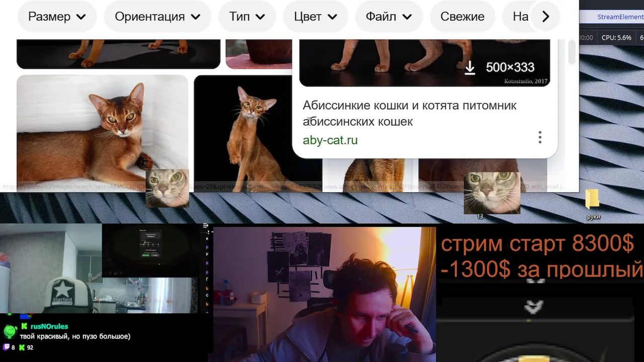The height and width of the screenshot is (362, 644).
Task: Click the page scrollbar in the browser
Action: click(572, 53)
